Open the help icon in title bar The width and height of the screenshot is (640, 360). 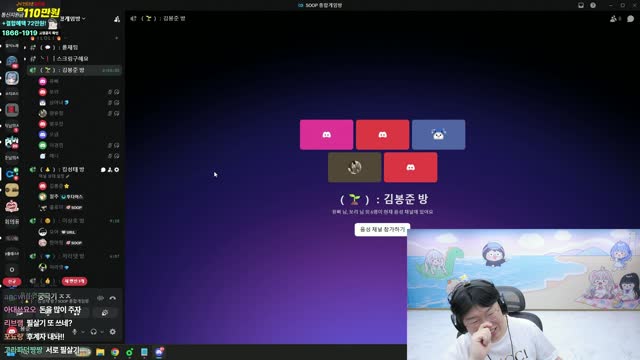[593, 5]
